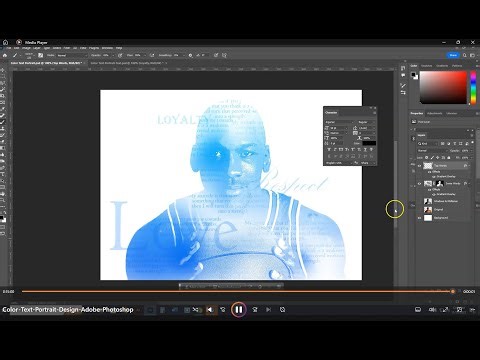
Task: Open the Swatches panel tab
Action: [426, 66]
